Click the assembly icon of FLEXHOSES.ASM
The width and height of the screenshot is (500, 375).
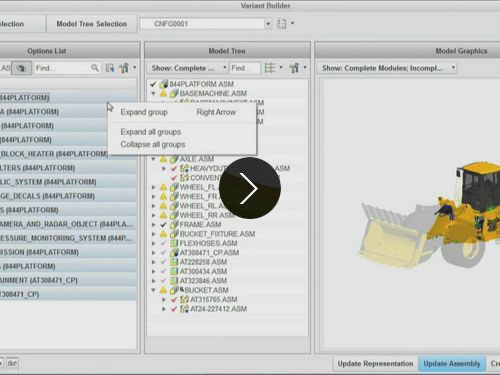pyautogui.click(x=174, y=243)
